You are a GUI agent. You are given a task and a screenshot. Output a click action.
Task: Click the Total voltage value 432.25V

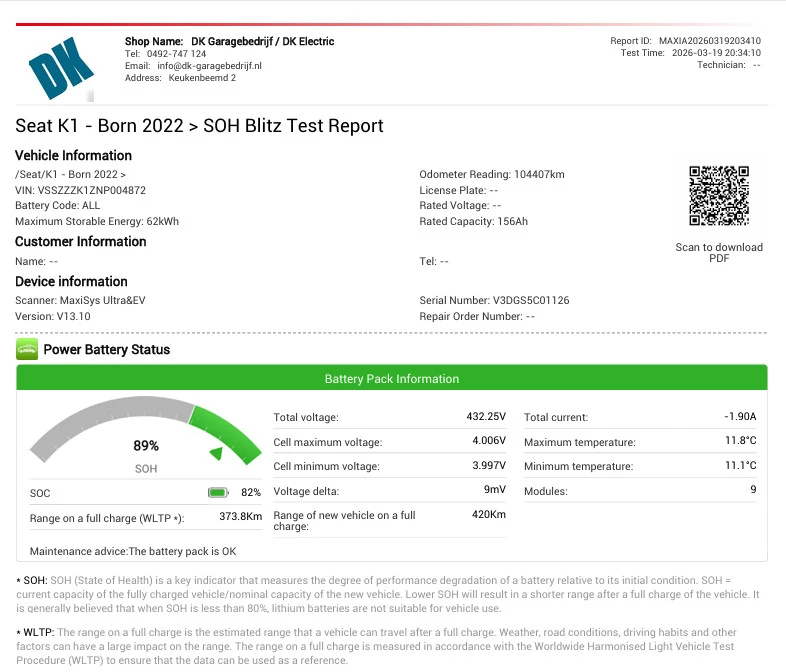pos(488,417)
